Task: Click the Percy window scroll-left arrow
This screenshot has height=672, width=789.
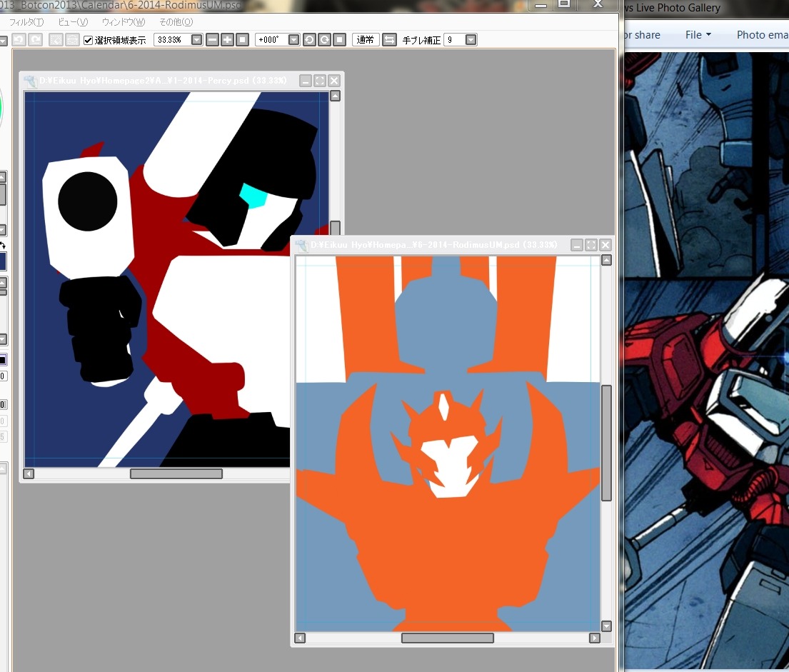Action: [29, 473]
